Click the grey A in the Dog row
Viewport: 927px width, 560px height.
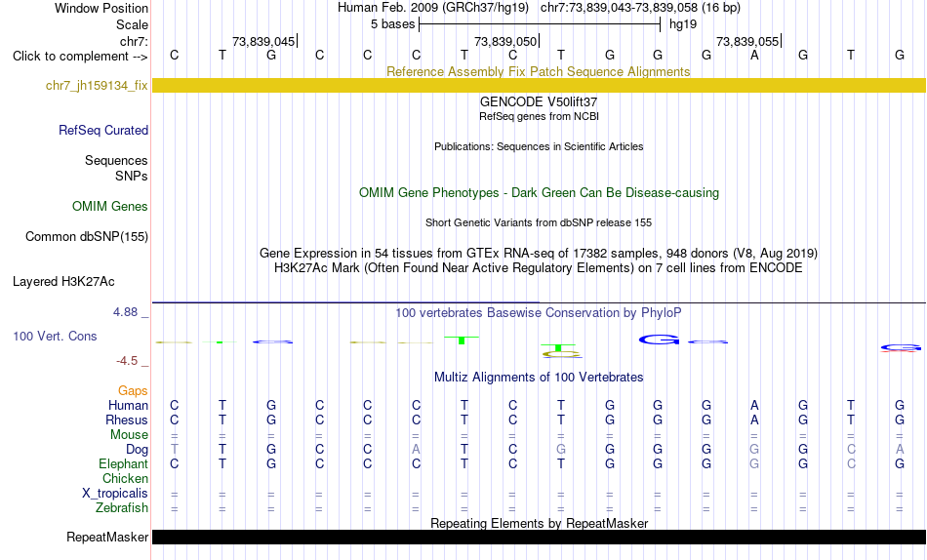coord(417,450)
